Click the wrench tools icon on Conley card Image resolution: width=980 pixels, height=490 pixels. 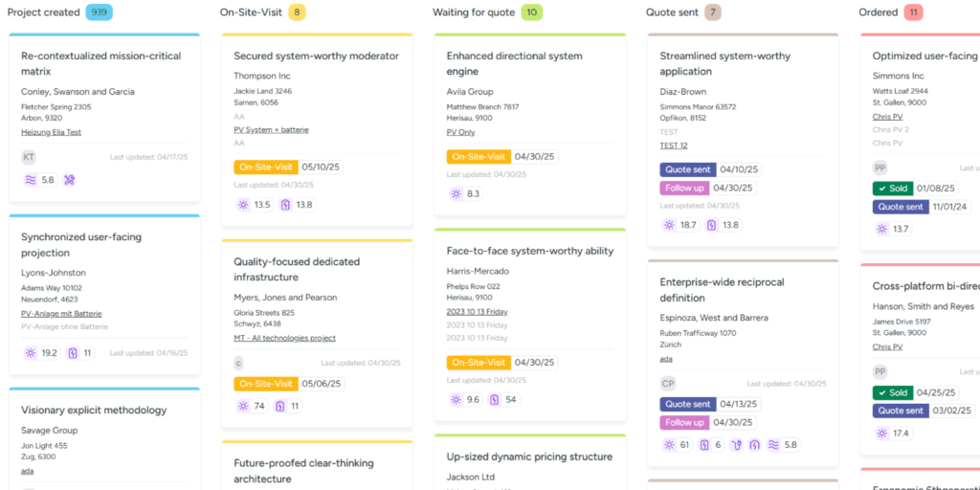(x=69, y=180)
